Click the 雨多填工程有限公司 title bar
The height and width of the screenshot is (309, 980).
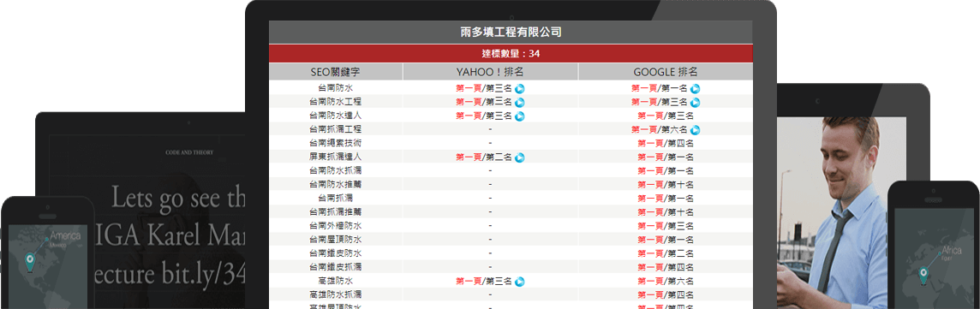click(x=511, y=32)
